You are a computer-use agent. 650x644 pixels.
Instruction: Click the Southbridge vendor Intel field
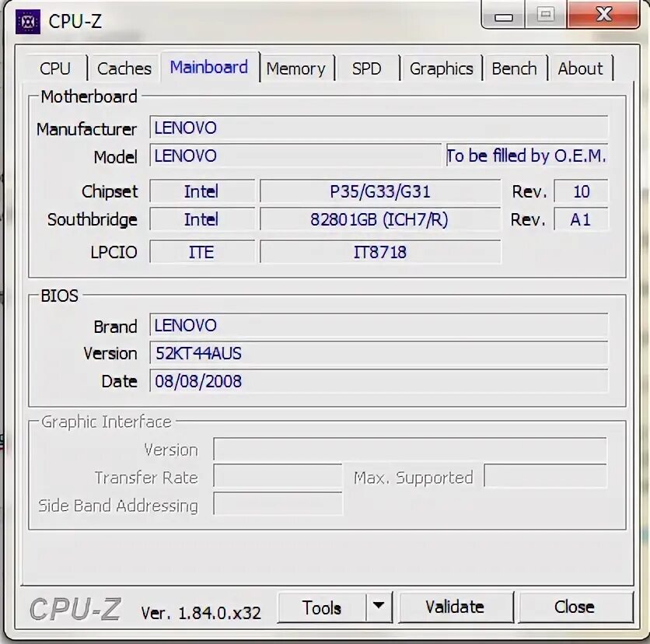(202, 219)
